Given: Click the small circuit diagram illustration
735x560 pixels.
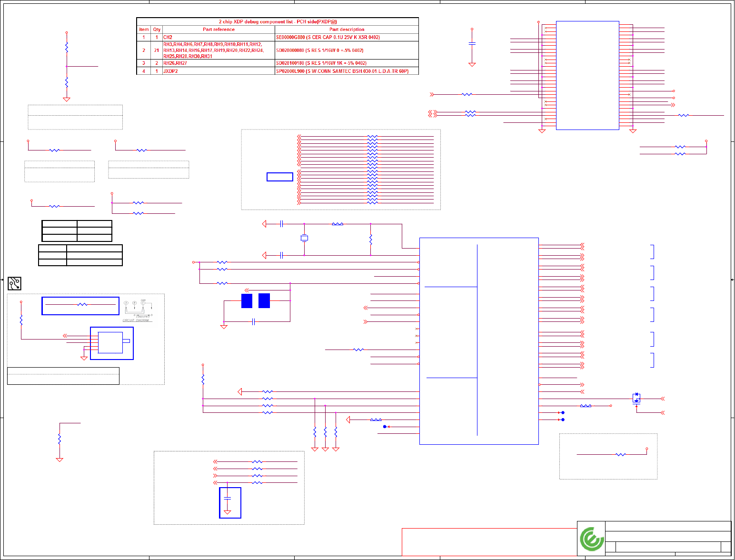Looking at the screenshot, I should [x=138, y=310].
